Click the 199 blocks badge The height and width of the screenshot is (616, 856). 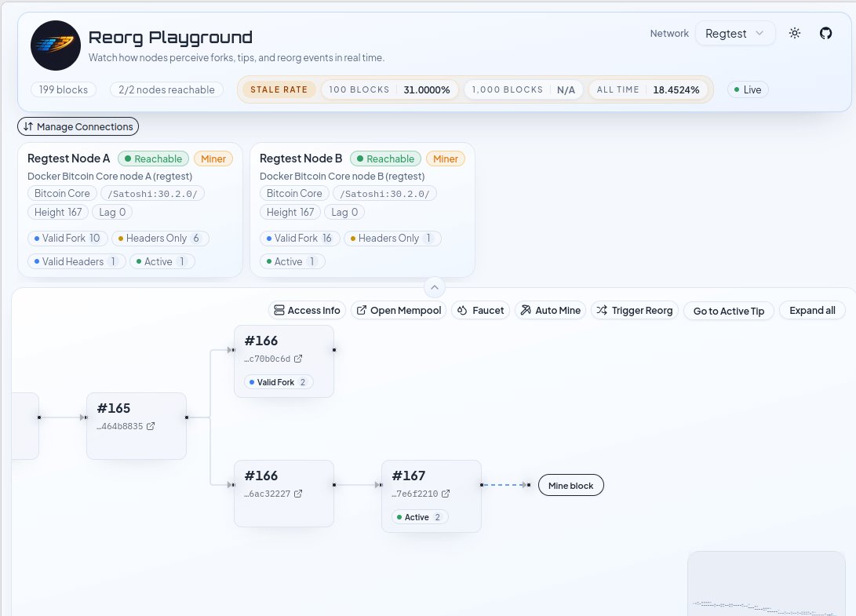[x=64, y=89]
